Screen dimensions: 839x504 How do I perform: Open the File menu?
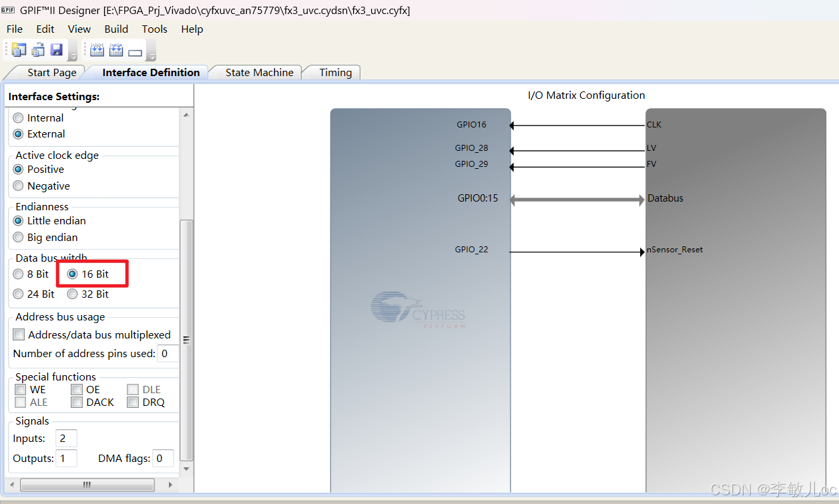pos(15,29)
